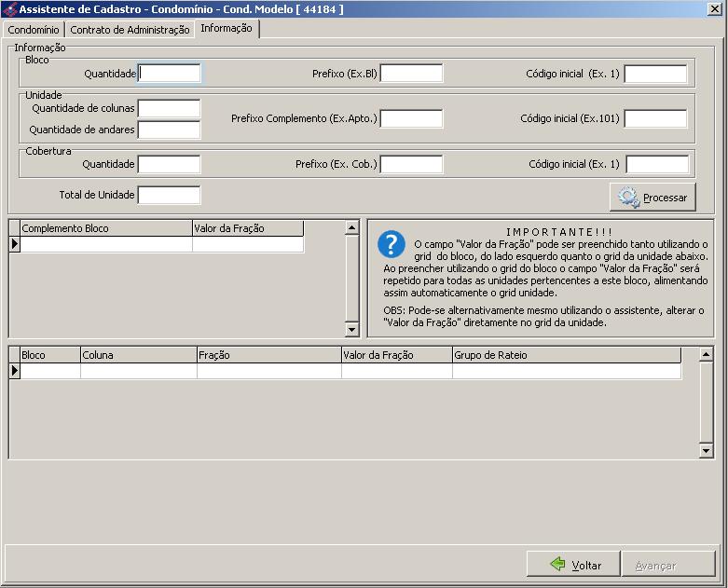The height and width of the screenshot is (588, 728).
Task: Click the Total de Unidade field
Action: [x=169, y=196]
